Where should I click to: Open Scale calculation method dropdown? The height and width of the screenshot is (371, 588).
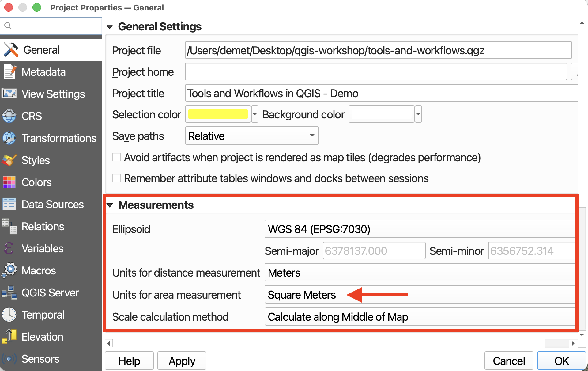(420, 317)
